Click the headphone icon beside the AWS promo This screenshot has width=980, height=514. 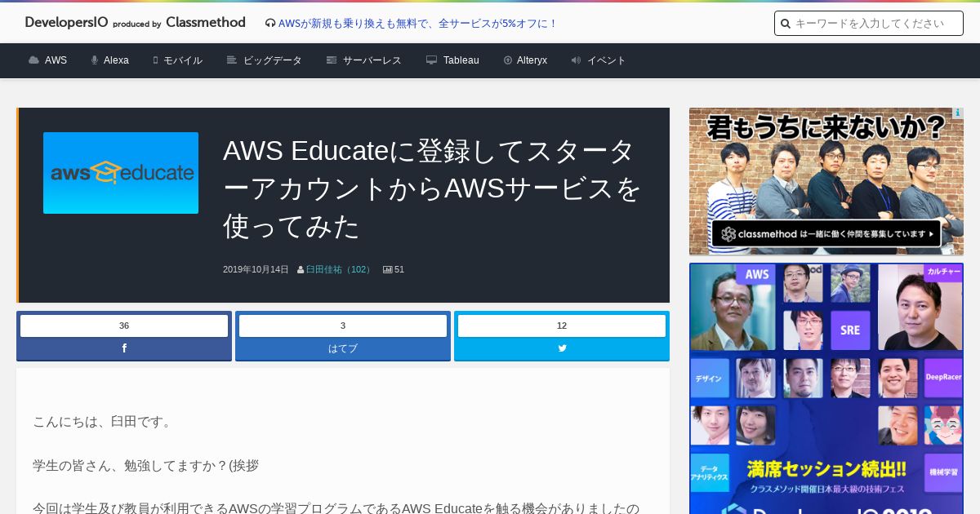pos(270,24)
